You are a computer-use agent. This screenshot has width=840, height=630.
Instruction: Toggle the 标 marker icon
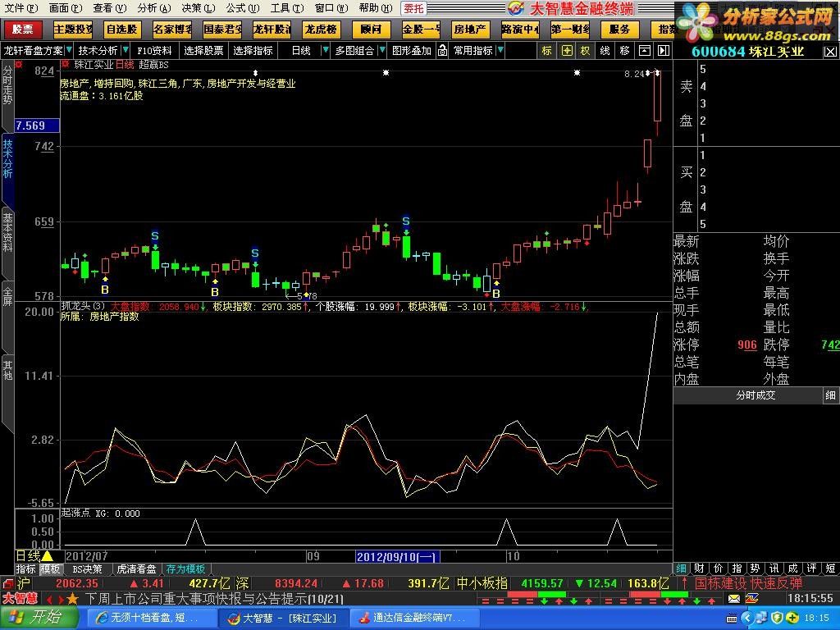[x=546, y=51]
